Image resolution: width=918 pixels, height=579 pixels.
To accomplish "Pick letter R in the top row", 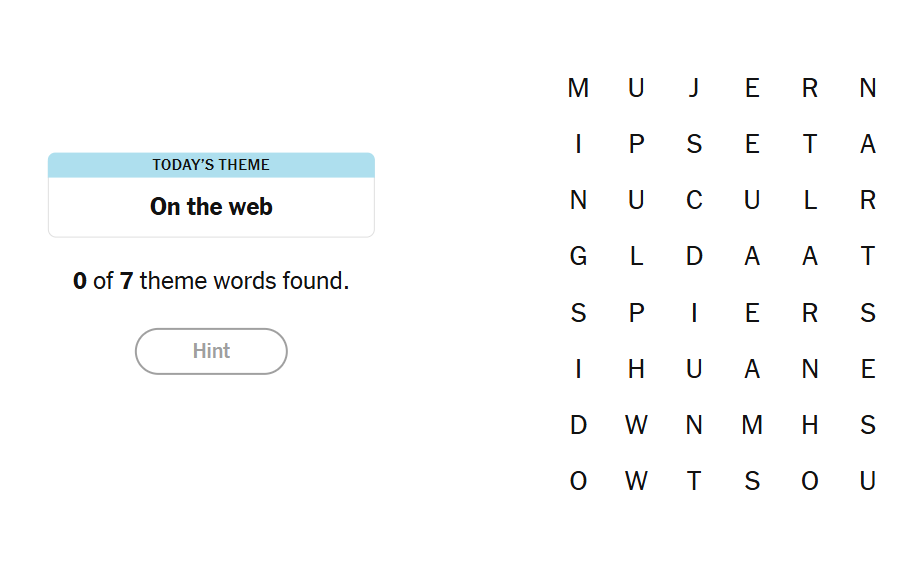I will click(810, 88).
